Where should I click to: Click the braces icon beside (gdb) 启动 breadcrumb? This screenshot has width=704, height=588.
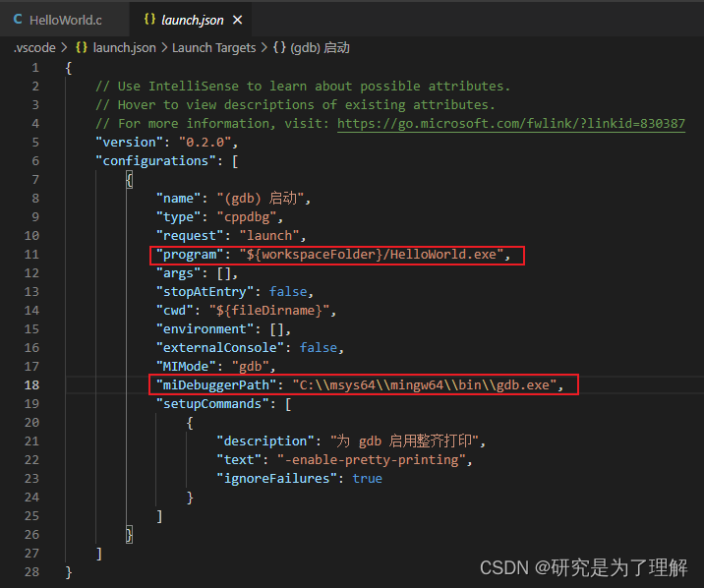(x=279, y=47)
